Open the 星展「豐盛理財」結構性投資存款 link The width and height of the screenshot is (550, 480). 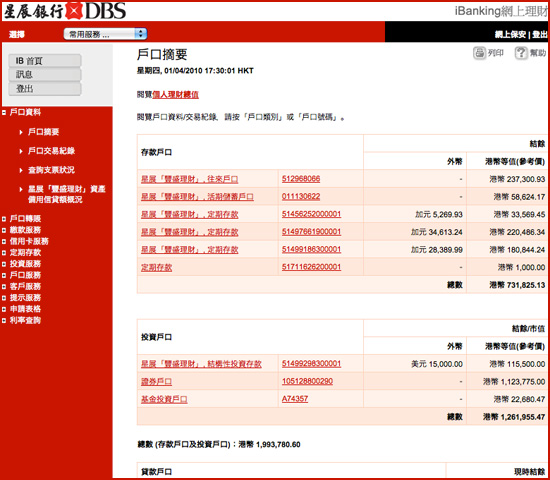(201, 364)
